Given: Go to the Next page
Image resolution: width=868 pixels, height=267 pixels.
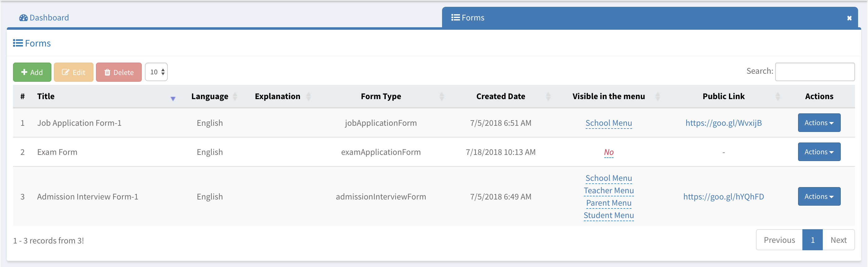Looking at the screenshot, I should tap(838, 240).
